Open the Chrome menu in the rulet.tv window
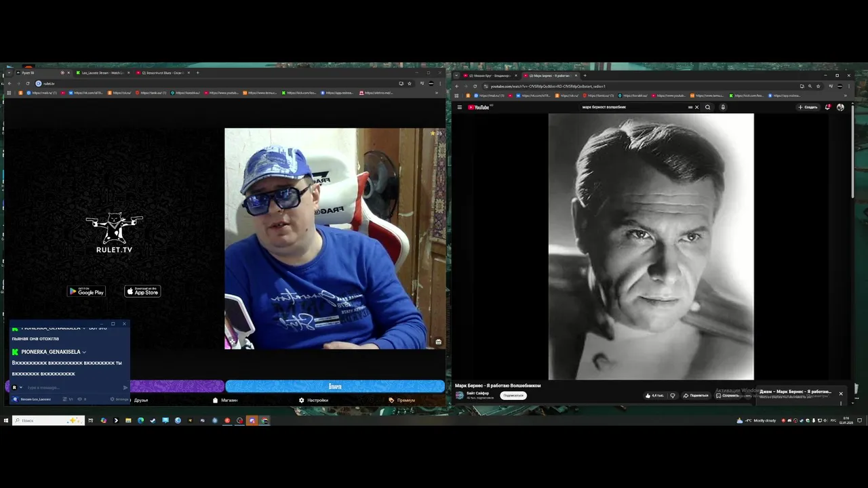The width and height of the screenshot is (868, 488). [x=440, y=83]
